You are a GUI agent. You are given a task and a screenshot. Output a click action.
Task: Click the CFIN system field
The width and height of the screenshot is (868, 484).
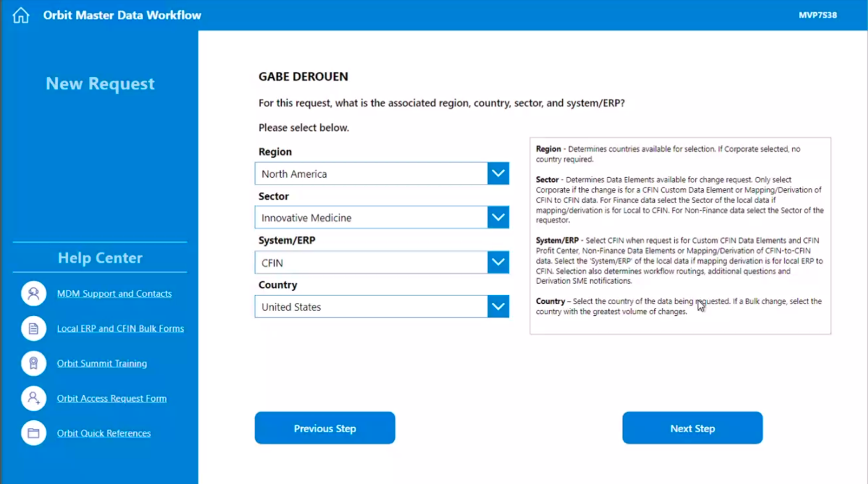point(371,262)
